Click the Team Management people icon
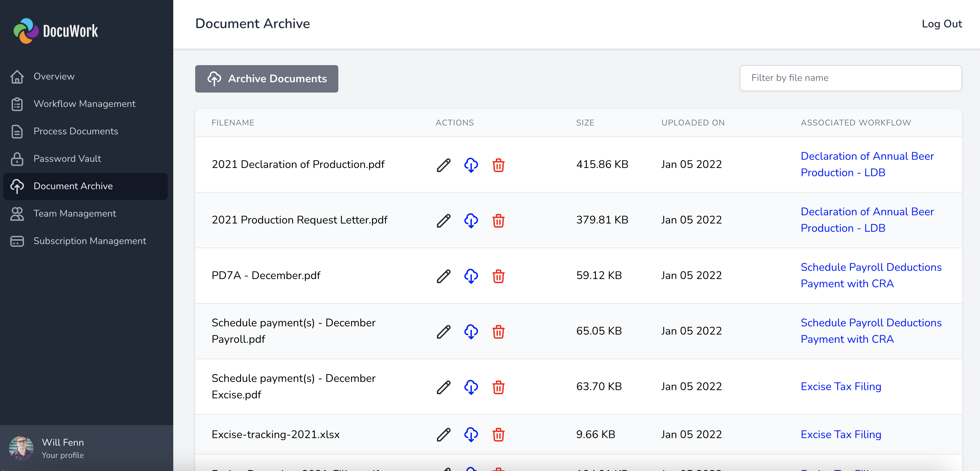This screenshot has height=471, width=980. tap(17, 214)
